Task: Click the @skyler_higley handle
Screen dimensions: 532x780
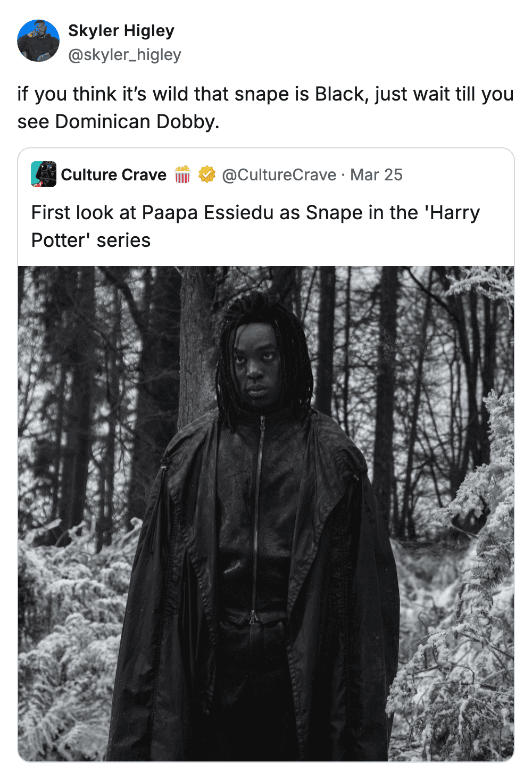Action: point(125,55)
